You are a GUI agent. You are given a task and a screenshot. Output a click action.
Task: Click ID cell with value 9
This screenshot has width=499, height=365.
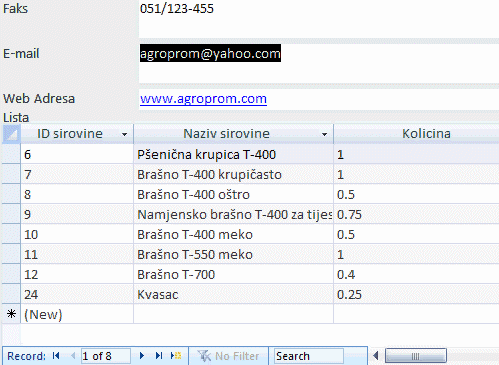77,214
